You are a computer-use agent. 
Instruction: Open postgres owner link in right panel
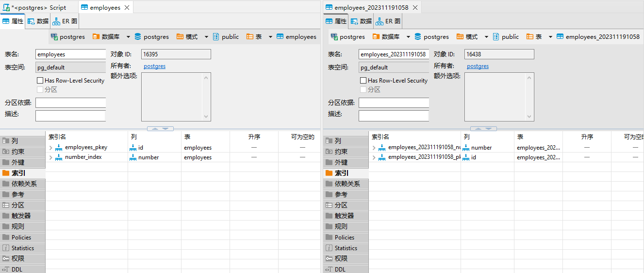(x=478, y=66)
